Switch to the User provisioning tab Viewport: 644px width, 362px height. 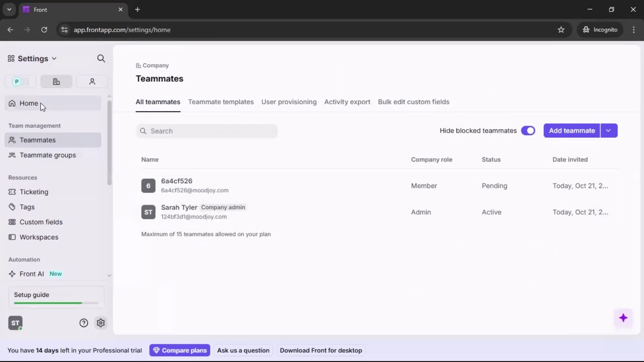pyautogui.click(x=289, y=102)
